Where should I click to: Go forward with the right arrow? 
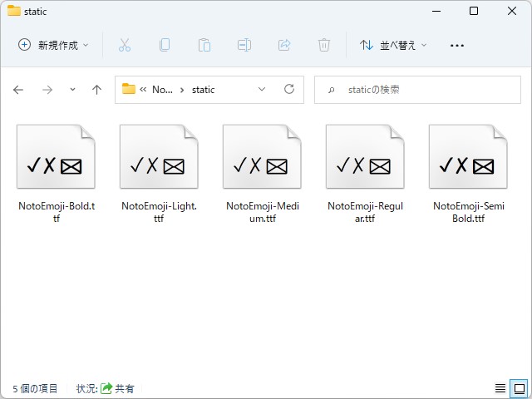47,90
